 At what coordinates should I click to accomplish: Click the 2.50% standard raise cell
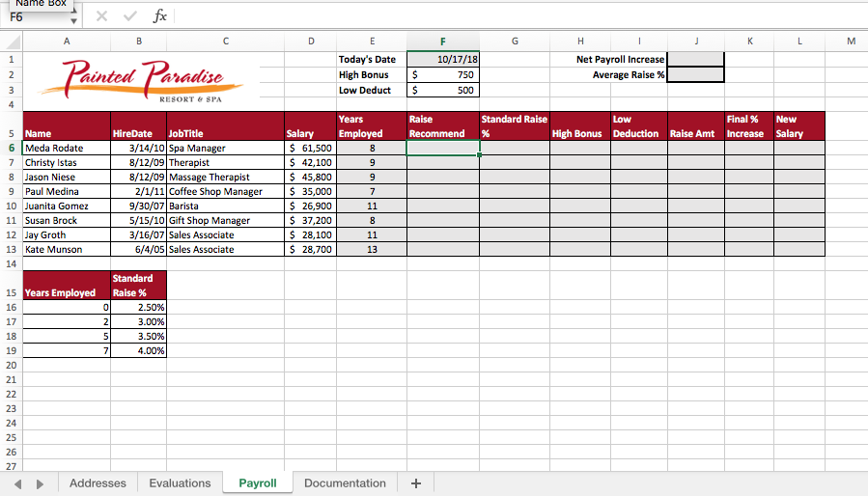(138, 307)
